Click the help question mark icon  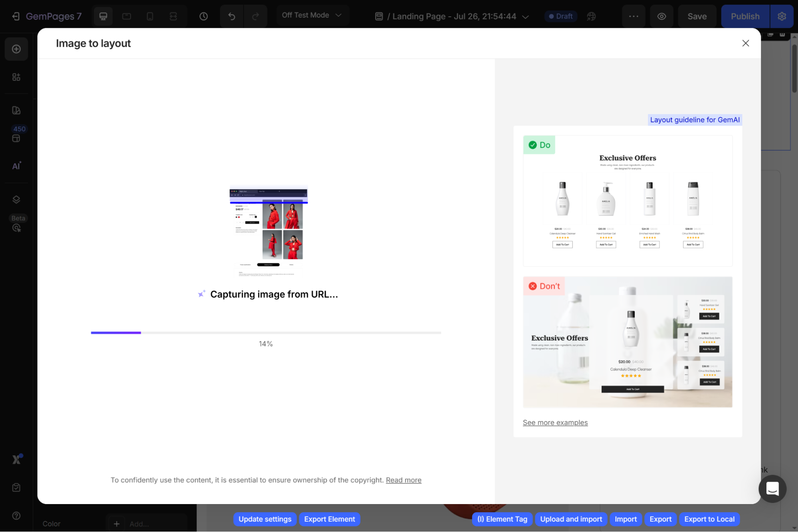16,516
